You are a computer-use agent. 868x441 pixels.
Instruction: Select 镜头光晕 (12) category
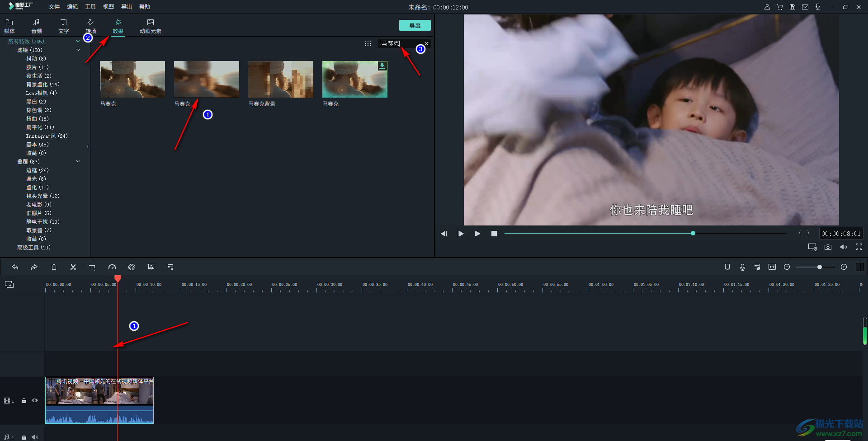pos(43,196)
